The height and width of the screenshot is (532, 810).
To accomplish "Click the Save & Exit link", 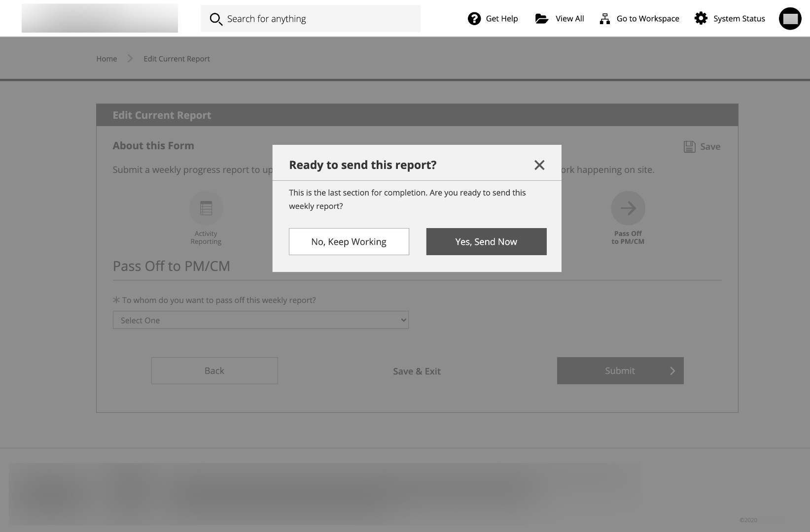I will [x=417, y=371].
